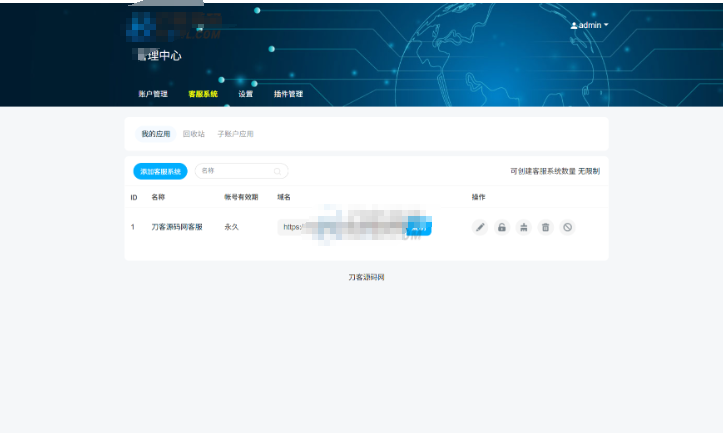Viewport: 723px width, 433px height.
Task: Click the 名称 column header
Action: coord(158,197)
